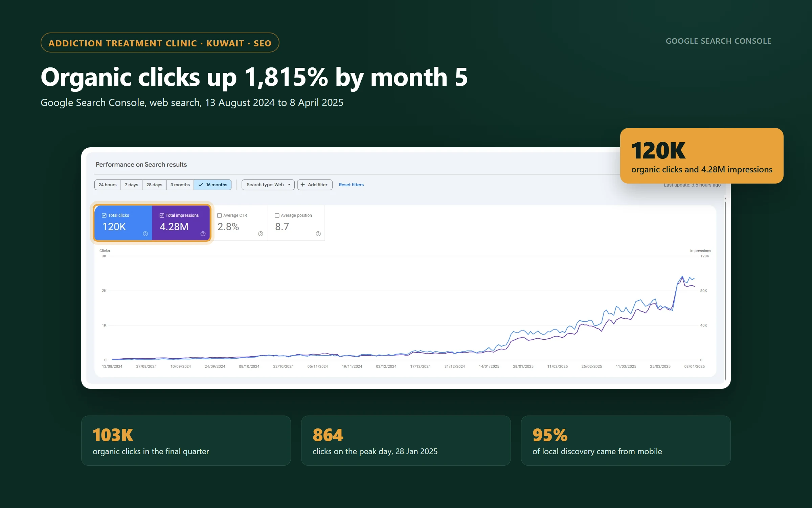Click the 120K total clicks value
Screen dimensions: 812x508
pos(114,227)
